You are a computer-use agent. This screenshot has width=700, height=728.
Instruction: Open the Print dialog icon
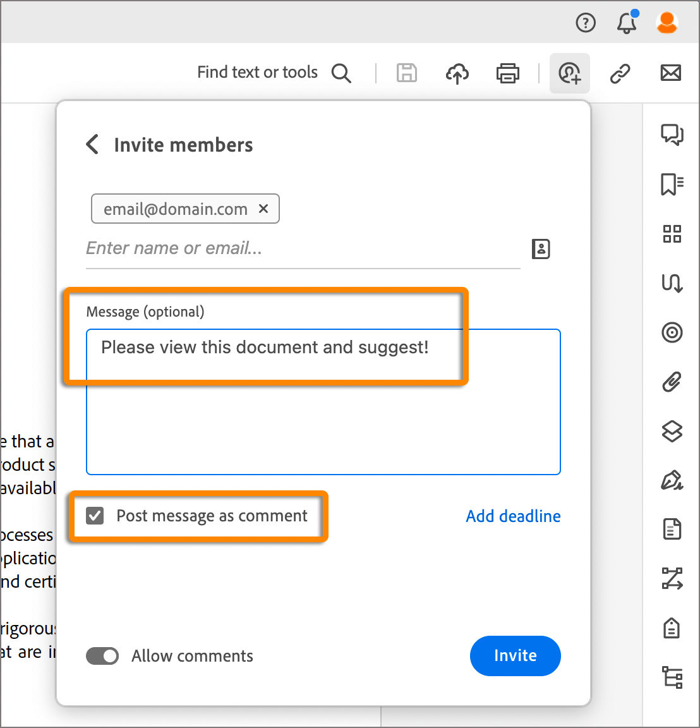click(x=508, y=73)
